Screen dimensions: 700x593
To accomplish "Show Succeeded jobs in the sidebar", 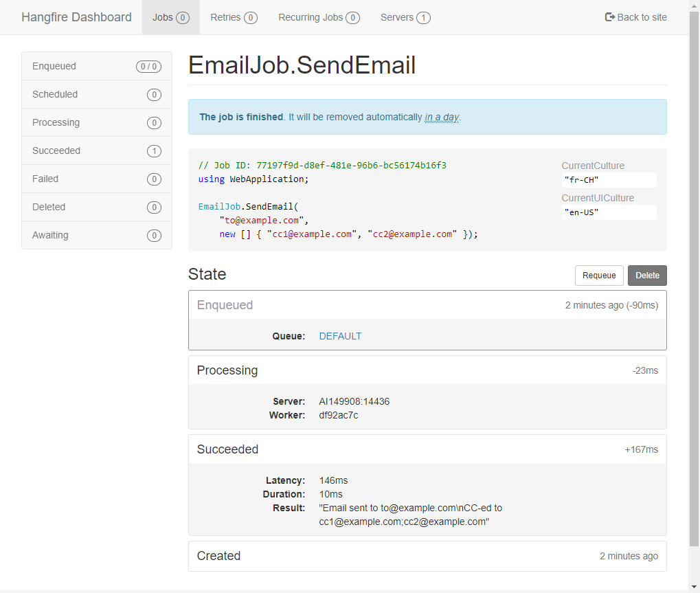I will (x=56, y=150).
